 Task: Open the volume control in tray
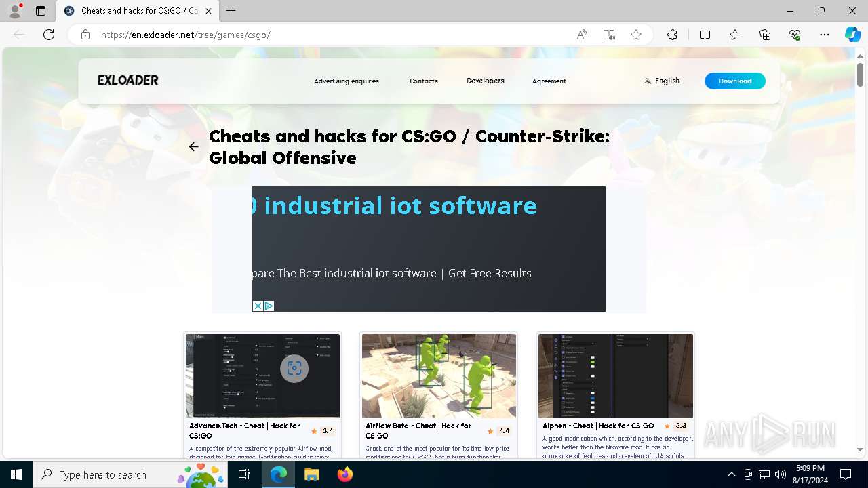point(780,474)
